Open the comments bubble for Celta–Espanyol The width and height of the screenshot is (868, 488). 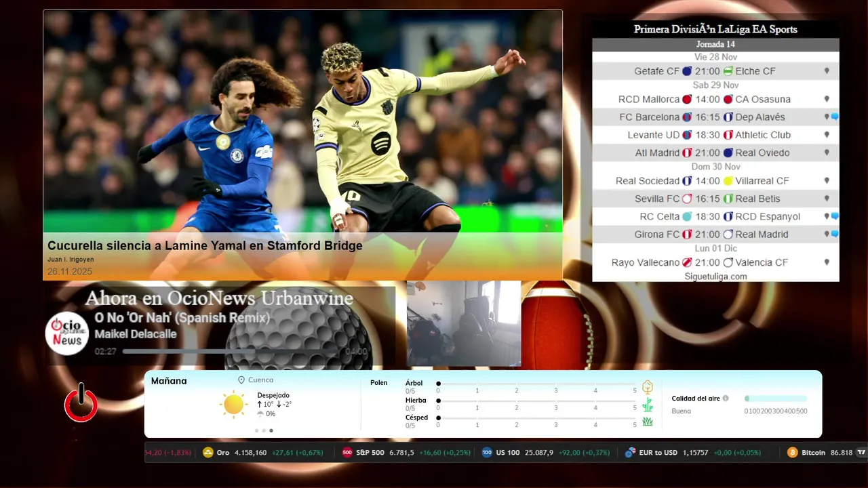(x=835, y=216)
